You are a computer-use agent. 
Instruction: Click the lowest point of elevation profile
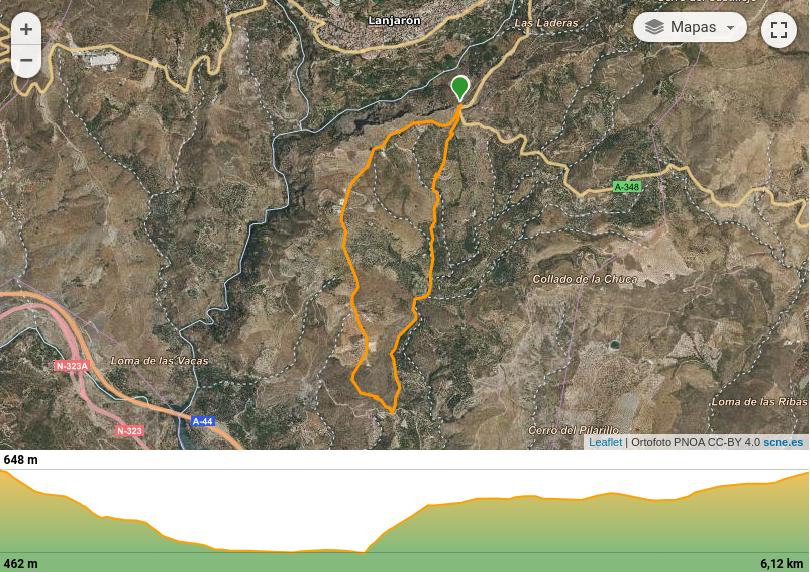(364, 552)
